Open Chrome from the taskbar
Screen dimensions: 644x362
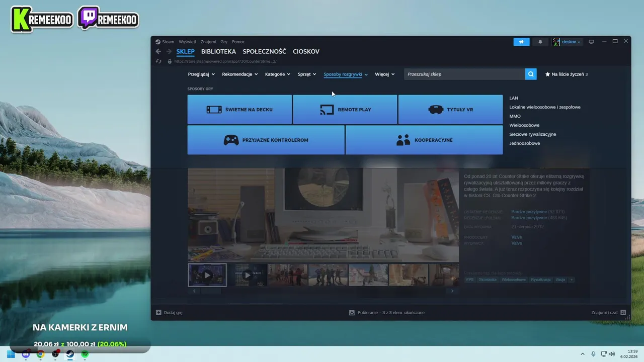click(40, 354)
